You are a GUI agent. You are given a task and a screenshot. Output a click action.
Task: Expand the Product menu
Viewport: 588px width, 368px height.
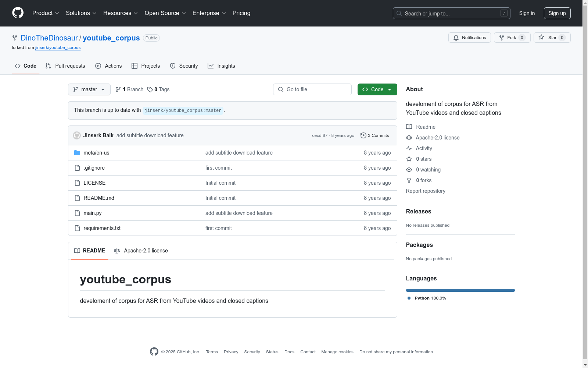(x=46, y=13)
